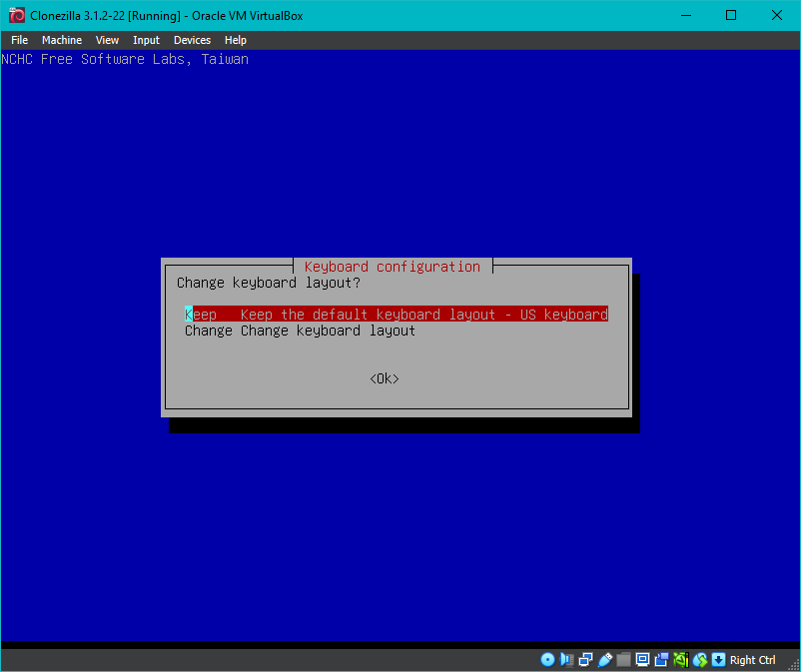Click the green CPU virtualization indicator
Screen dimensions: 801x672
tap(680, 660)
